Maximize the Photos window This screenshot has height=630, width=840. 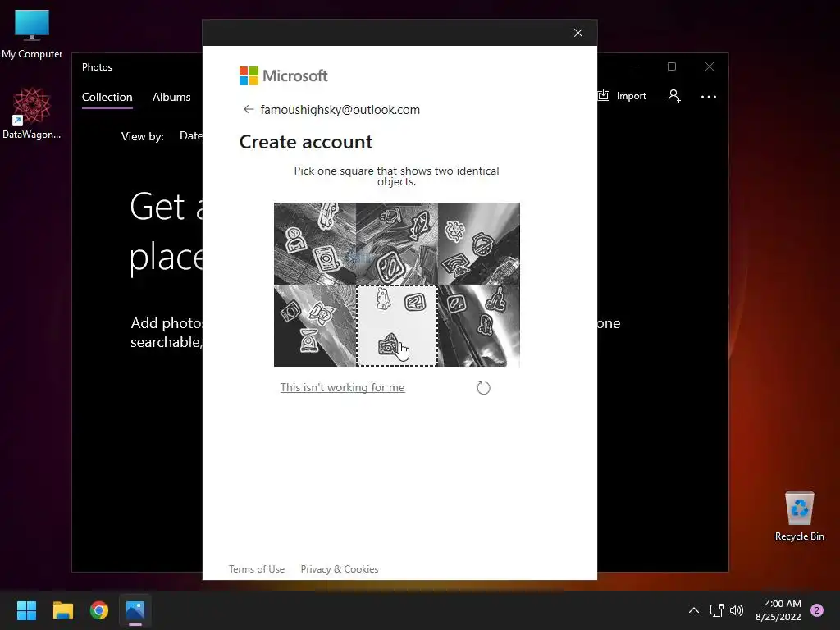click(x=672, y=66)
